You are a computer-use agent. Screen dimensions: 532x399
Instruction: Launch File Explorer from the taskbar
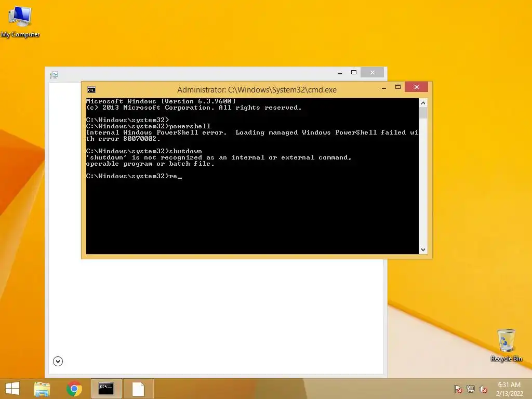coord(42,389)
